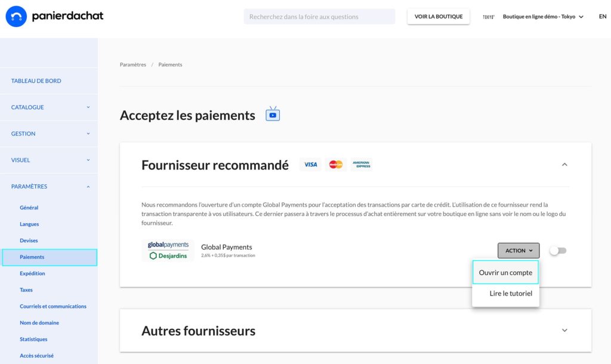The height and width of the screenshot is (364, 611).
Task: Switch language to EN
Action: 603,16
